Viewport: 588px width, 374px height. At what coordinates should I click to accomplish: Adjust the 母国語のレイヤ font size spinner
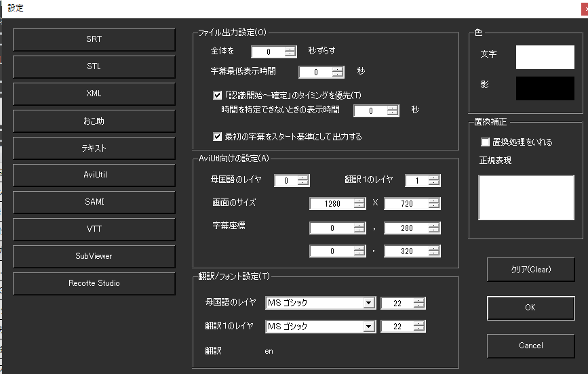pyautogui.click(x=419, y=303)
